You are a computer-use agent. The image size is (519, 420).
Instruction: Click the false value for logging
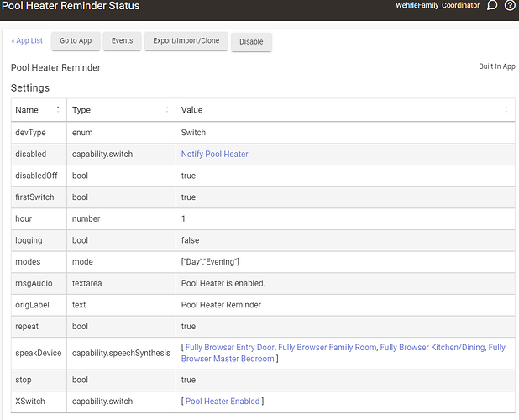190,240
